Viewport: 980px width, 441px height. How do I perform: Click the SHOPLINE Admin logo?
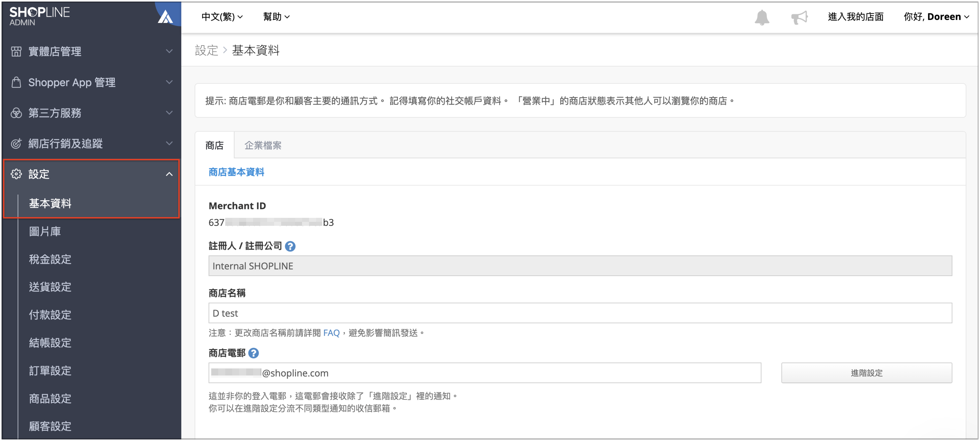[x=40, y=16]
